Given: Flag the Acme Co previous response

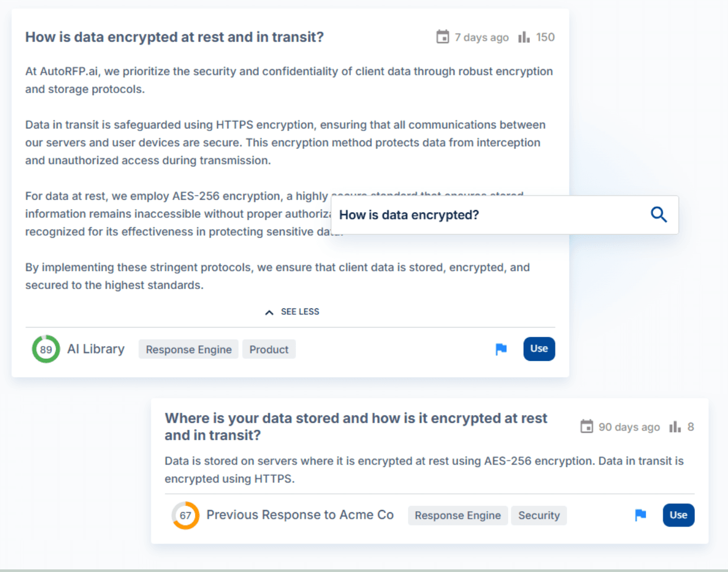Looking at the screenshot, I should click(x=640, y=515).
